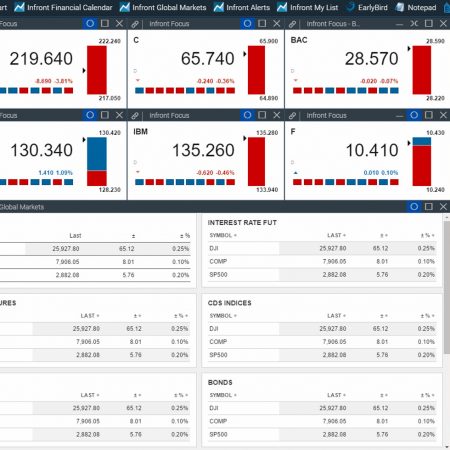Click link icon on BAC Focus window
450x450 pixels.
(x=292, y=24)
